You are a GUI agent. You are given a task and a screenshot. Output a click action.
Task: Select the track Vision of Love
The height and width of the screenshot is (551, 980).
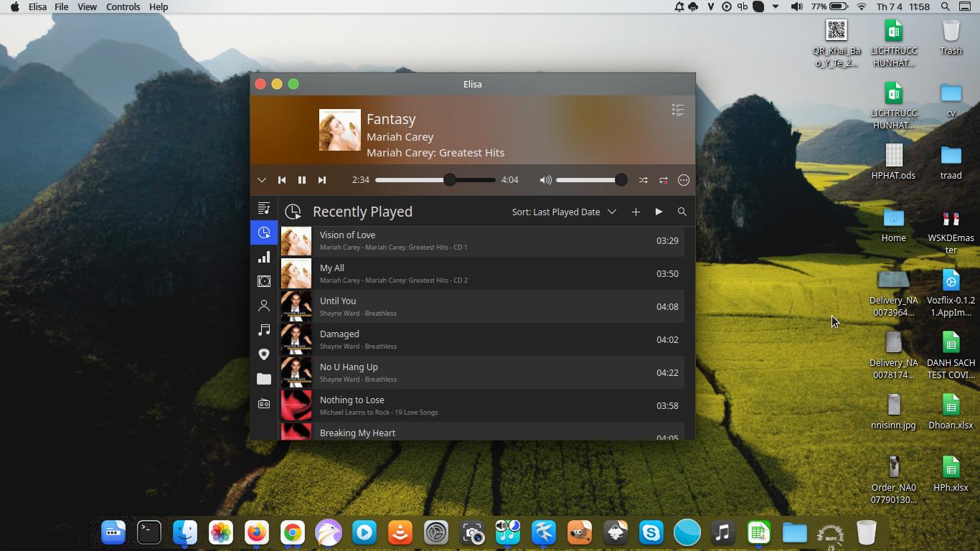pyautogui.click(x=481, y=240)
